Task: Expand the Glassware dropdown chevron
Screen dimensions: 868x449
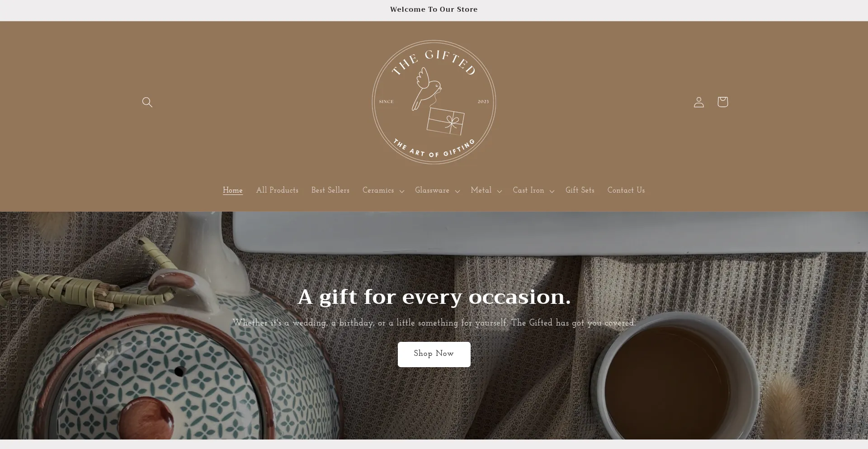Action: (x=457, y=191)
